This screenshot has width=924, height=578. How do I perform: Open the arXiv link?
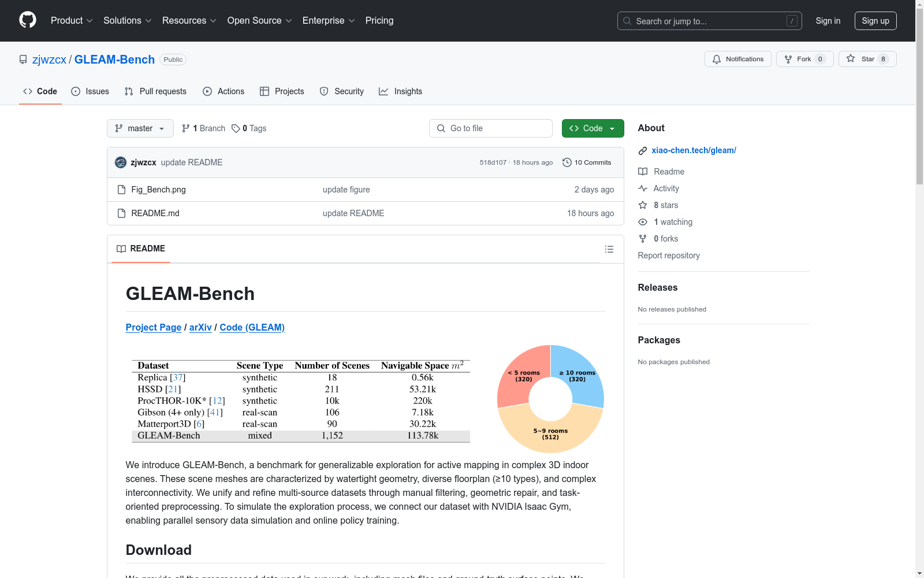(x=200, y=327)
